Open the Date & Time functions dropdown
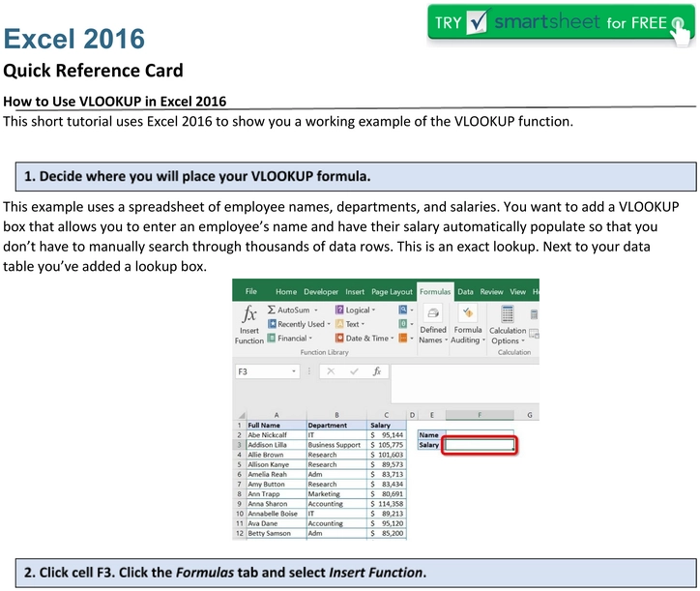Image resolution: width=700 pixels, height=591 pixels. [365, 339]
